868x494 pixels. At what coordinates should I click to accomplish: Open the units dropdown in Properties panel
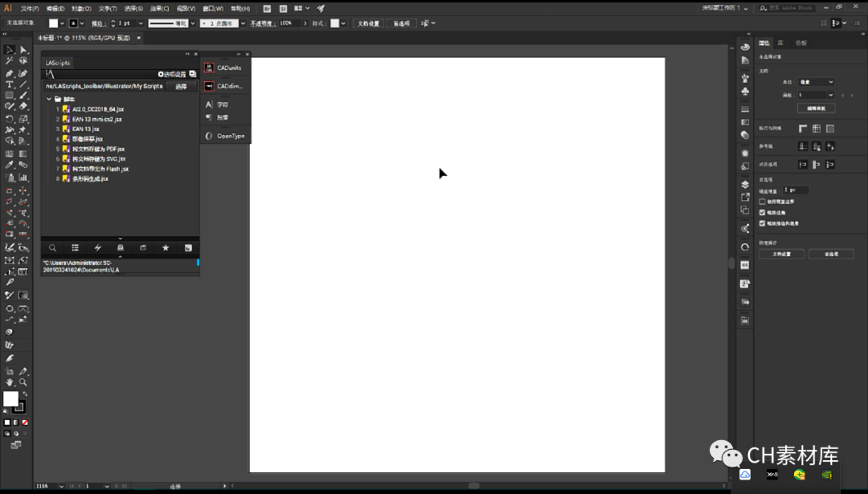click(816, 82)
